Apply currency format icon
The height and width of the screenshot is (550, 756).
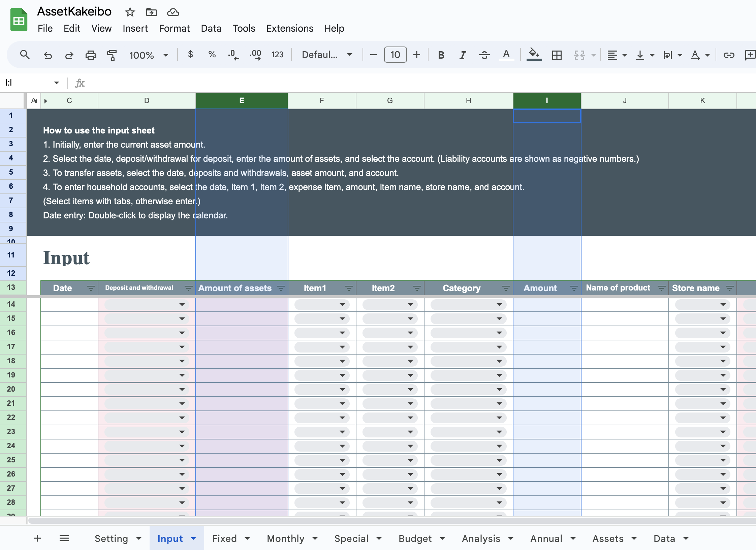coord(190,55)
